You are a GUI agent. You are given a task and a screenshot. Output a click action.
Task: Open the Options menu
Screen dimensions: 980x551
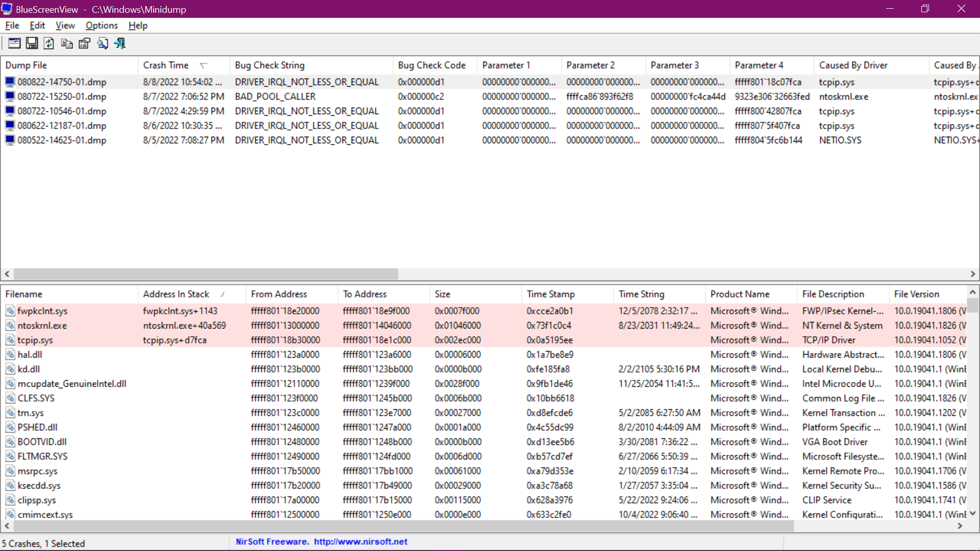102,26
